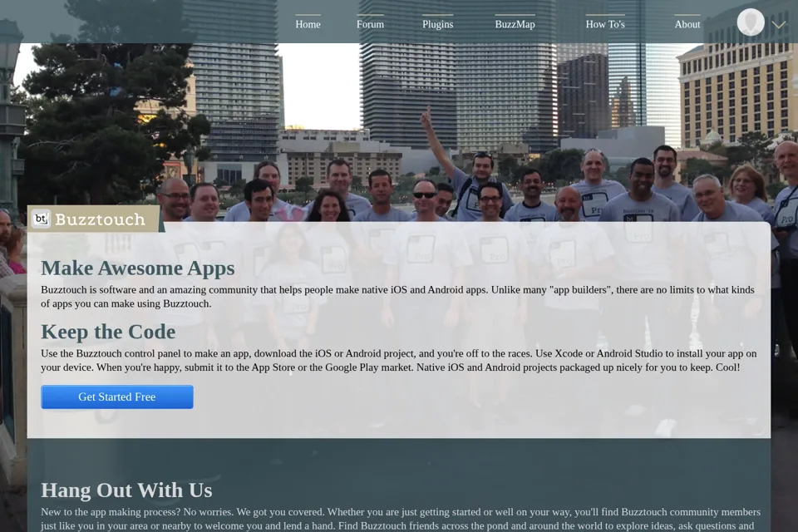Image resolution: width=798 pixels, height=532 pixels.
Task: Click the Hang Out With Us heading
Action: point(126,490)
